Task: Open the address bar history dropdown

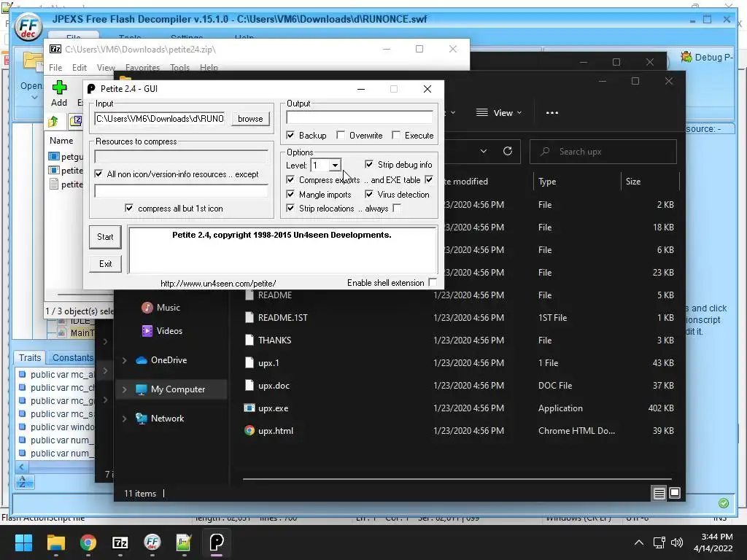Action: (x=484, y=152)
